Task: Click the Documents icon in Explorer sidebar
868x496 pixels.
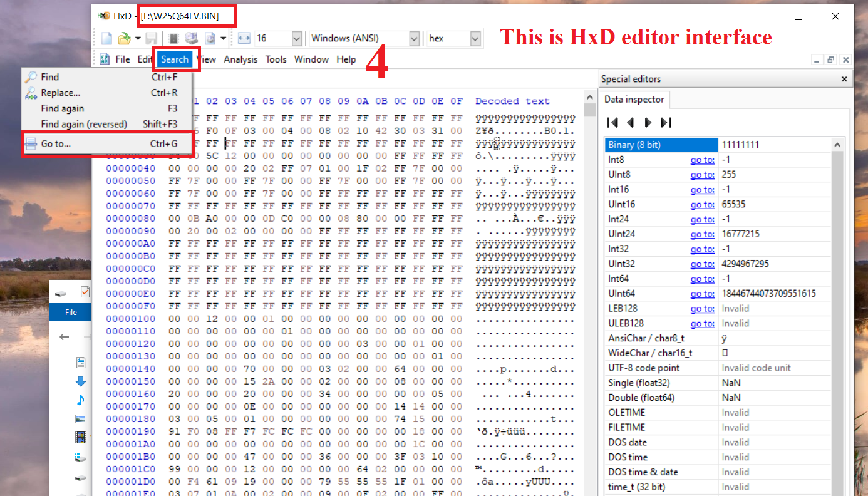Action: (x=80, y=362)
